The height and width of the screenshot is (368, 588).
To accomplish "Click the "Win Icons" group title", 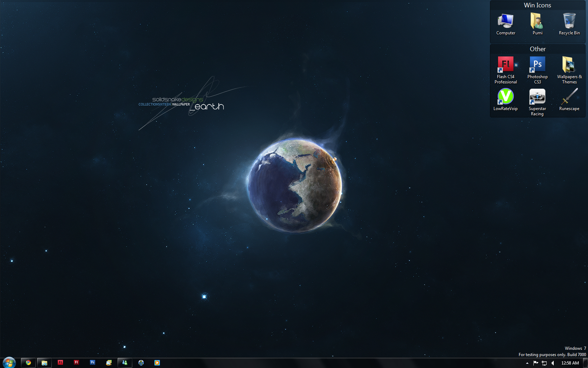I will 537,5.
